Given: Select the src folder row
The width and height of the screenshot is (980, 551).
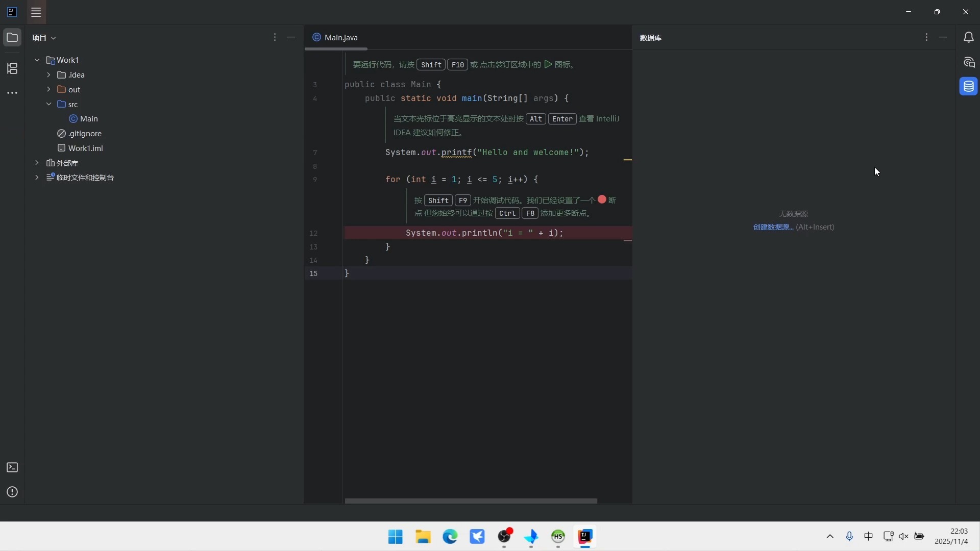Looking at the screenshot, I should (x=164, y=104).
